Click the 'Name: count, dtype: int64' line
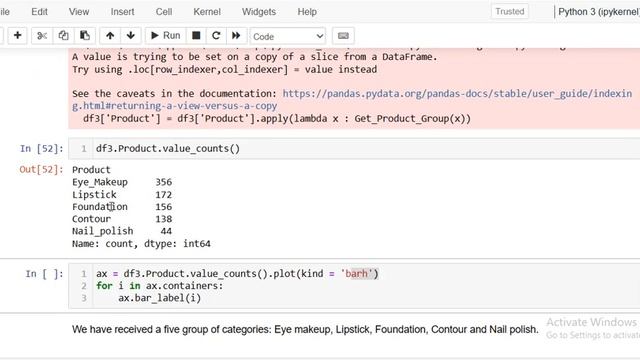Screen dimensions: 640x360 coord(141,244)
